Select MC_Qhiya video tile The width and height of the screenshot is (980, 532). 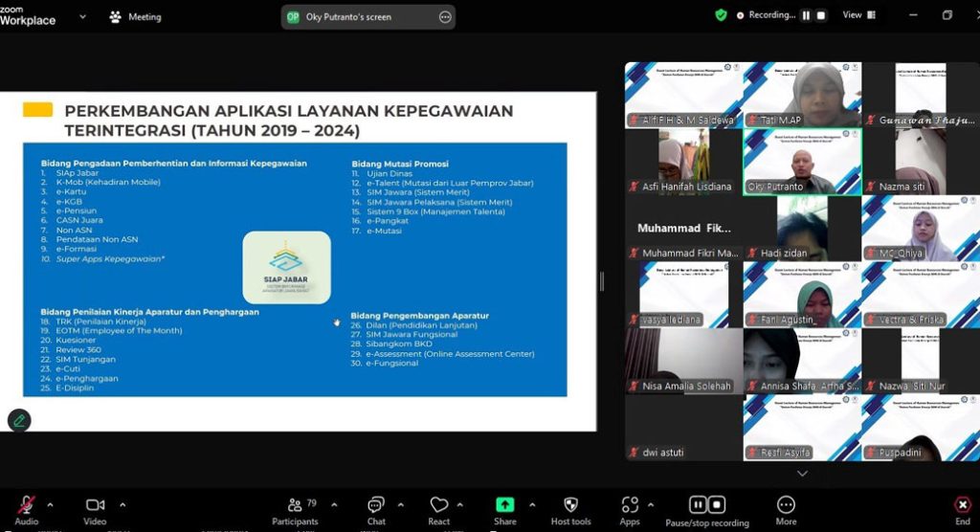pyautogui.click(x=920, y=228)
